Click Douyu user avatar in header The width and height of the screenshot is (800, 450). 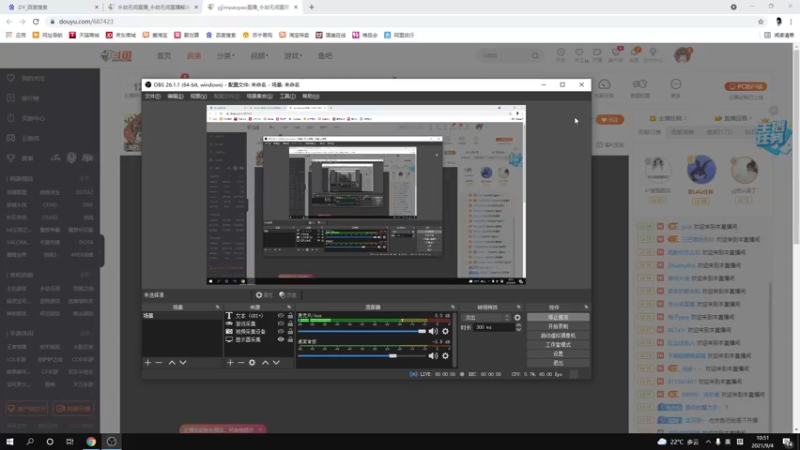point(683,55)
